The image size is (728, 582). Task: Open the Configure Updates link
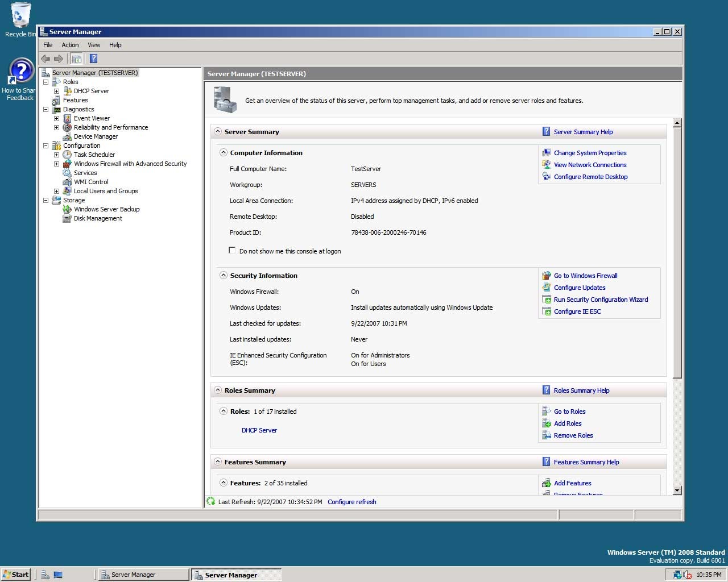(580, 288)
